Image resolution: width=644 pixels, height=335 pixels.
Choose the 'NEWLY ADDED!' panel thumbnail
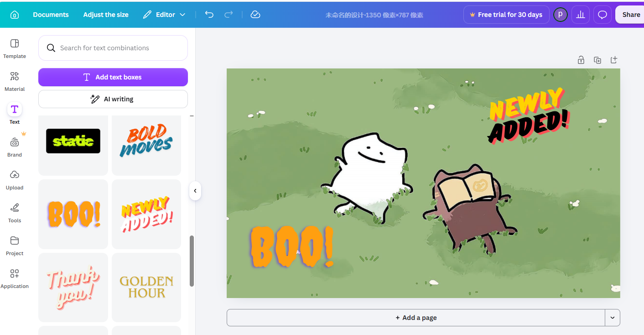[x=146, y=214]
